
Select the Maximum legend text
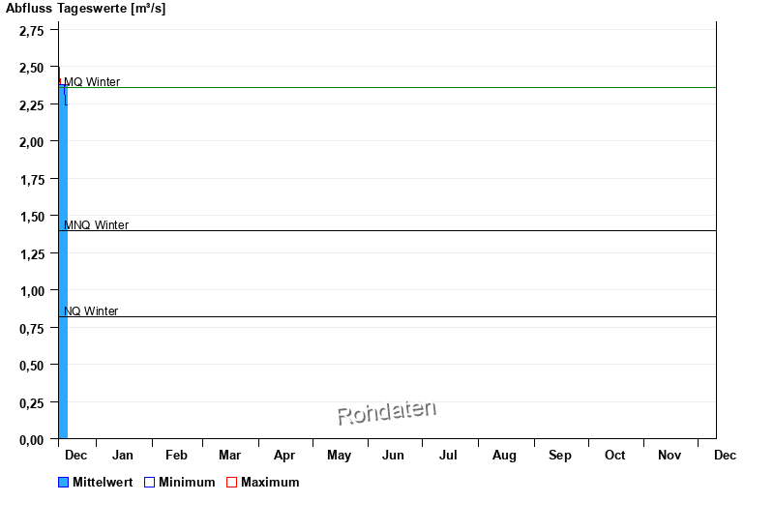270,483
